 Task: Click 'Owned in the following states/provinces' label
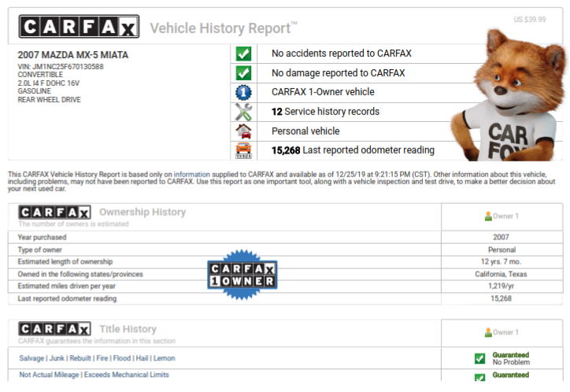point(80,274)
